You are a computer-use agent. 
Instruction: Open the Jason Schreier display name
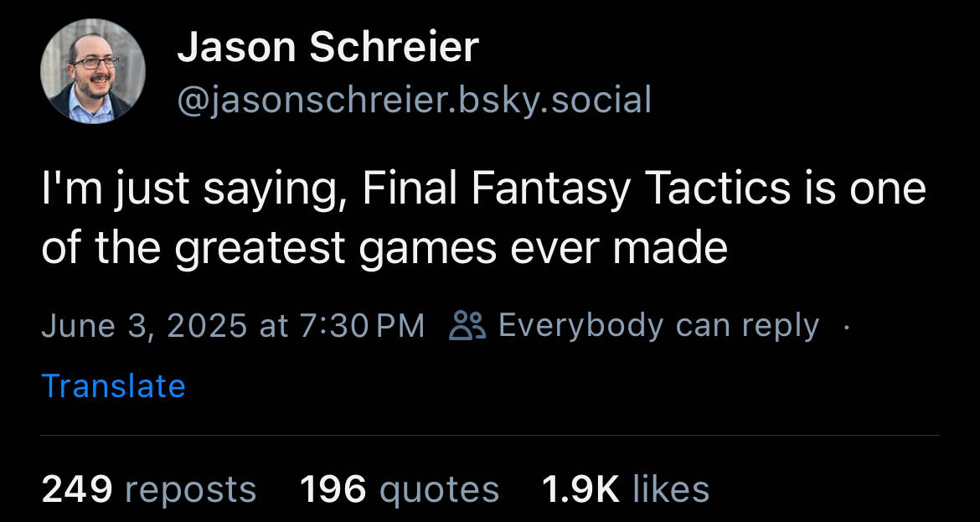point(328,48)
